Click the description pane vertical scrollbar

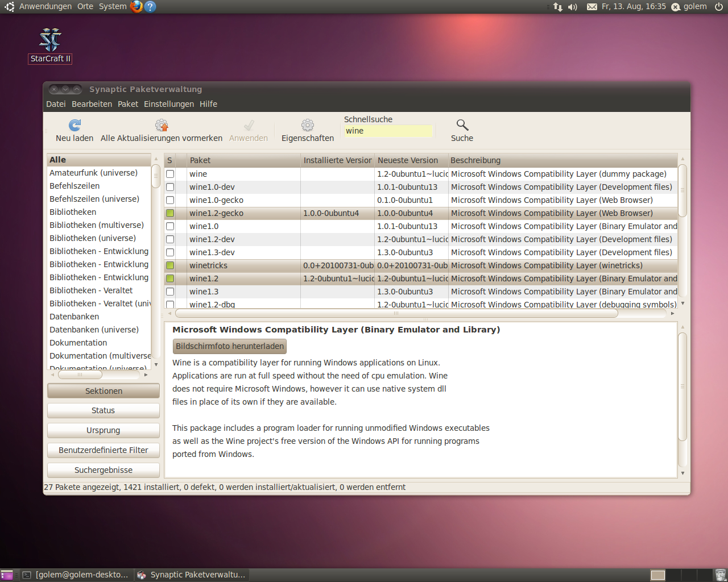[682, 386]
